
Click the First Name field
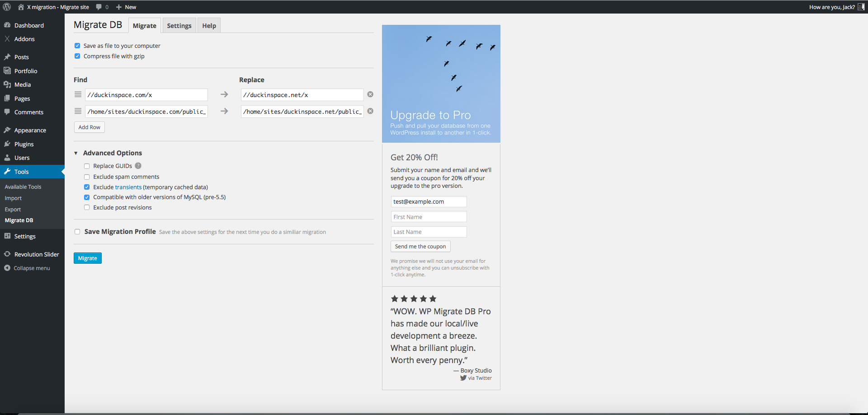(x=429, y=217)
